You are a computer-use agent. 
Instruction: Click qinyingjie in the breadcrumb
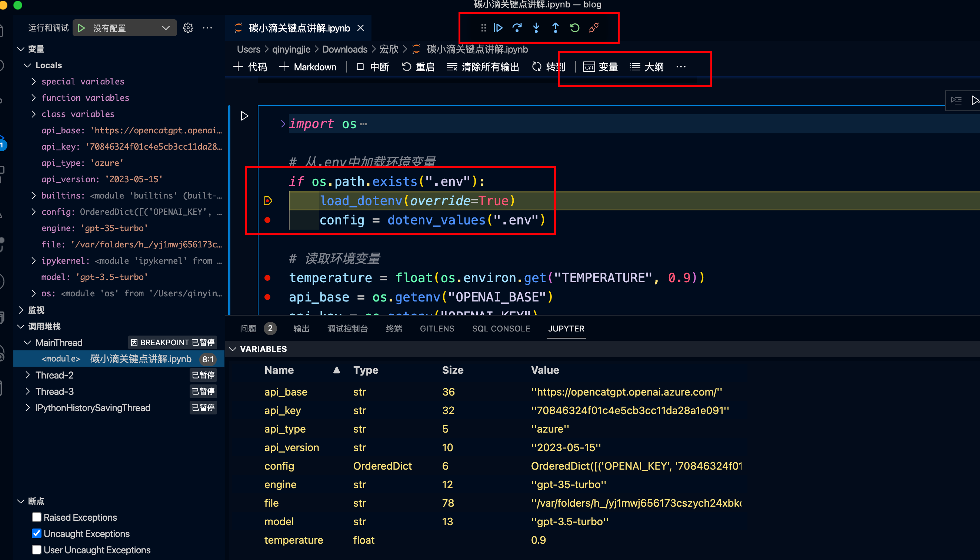[291, 49]
